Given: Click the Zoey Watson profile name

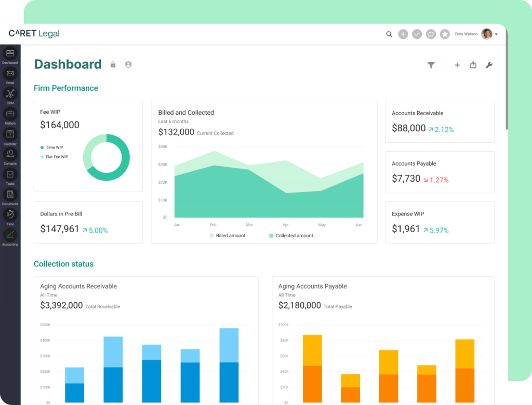Looking at the screenshot, I should (465, 34).
